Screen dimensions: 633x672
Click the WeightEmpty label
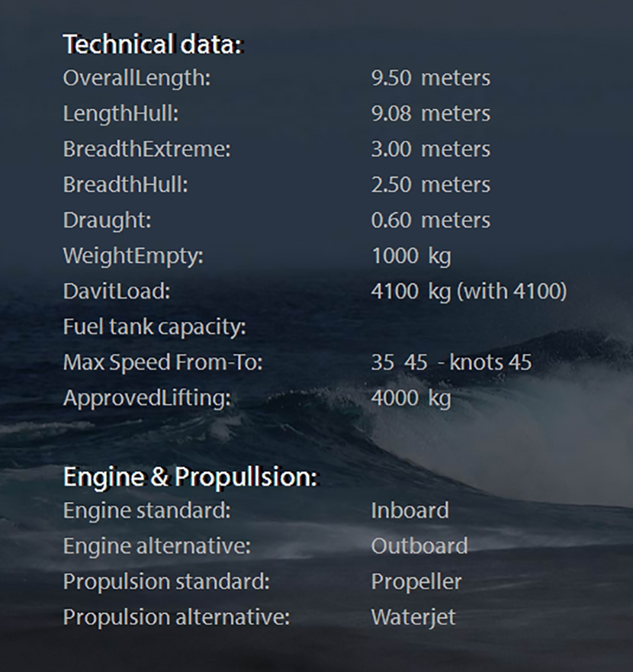coord(133,256)
